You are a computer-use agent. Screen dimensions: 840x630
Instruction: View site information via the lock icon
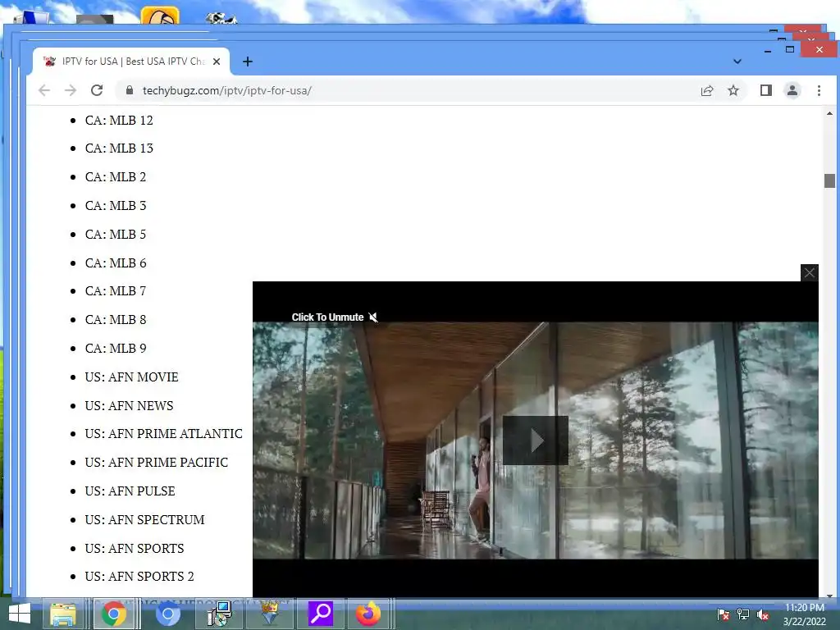[x=129, y=90]
